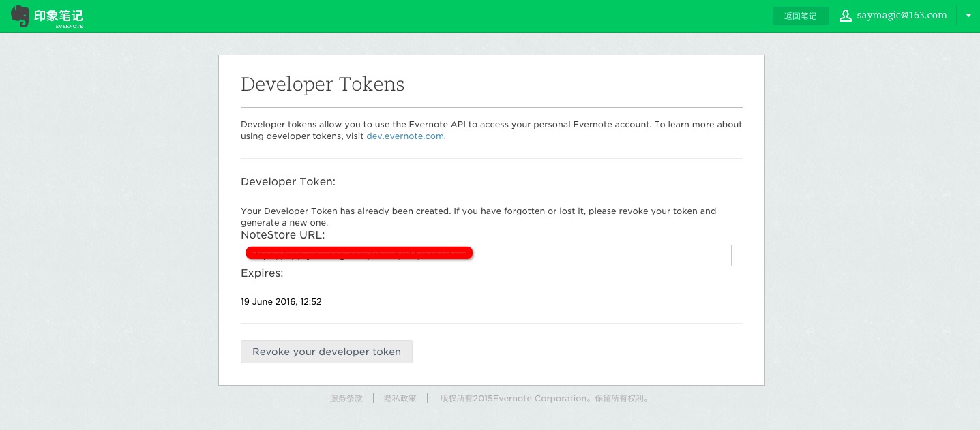Open the saymagic@163.com account name
Image resolution: width=980 pixels, height=430 pixels.
pyautogui.click(x=902, y=16)
